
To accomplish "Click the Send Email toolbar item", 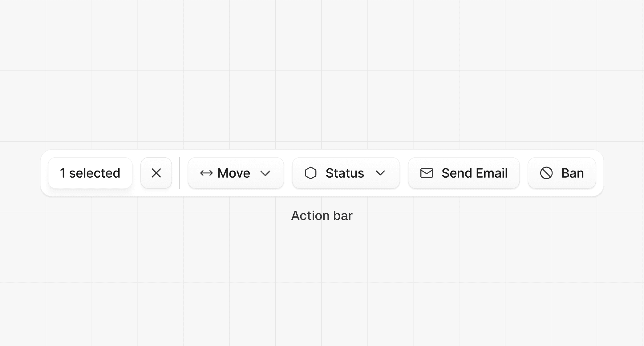I will click(464, 173).
